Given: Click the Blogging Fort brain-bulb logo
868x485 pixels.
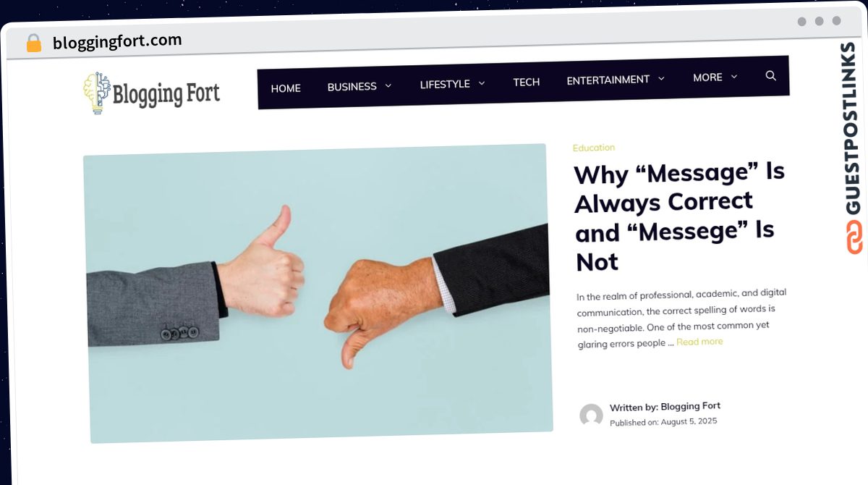Looking at the screenshot, I should (x=95, y=93).
